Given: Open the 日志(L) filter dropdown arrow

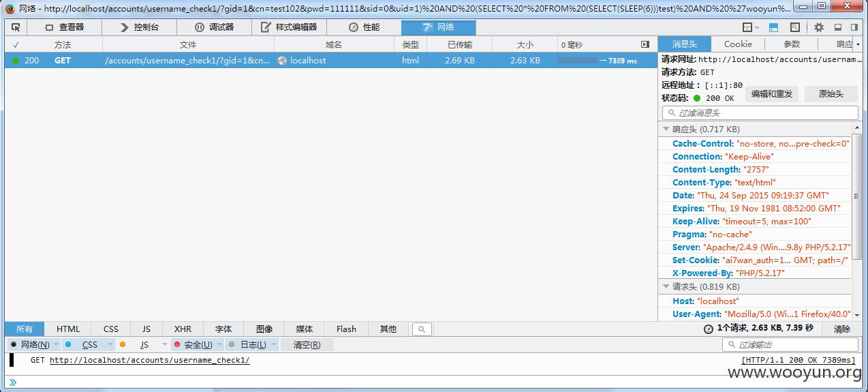Looking at the screenshot, I should [274, 345].
